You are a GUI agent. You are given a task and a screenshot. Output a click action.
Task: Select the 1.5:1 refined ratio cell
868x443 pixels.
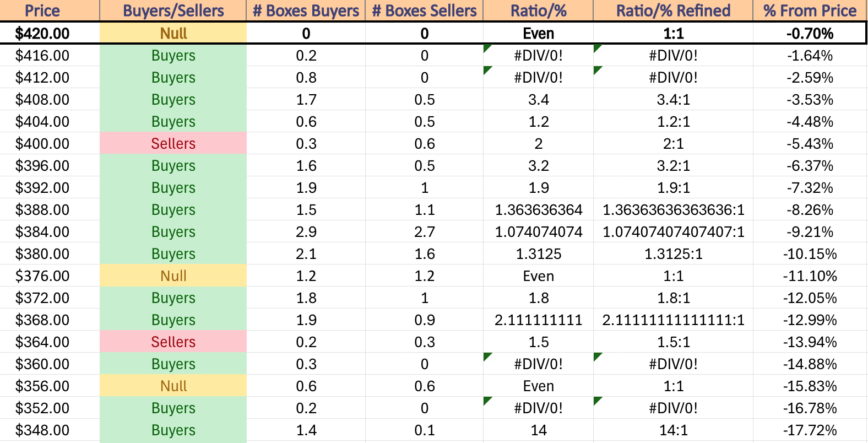(673, 342)
